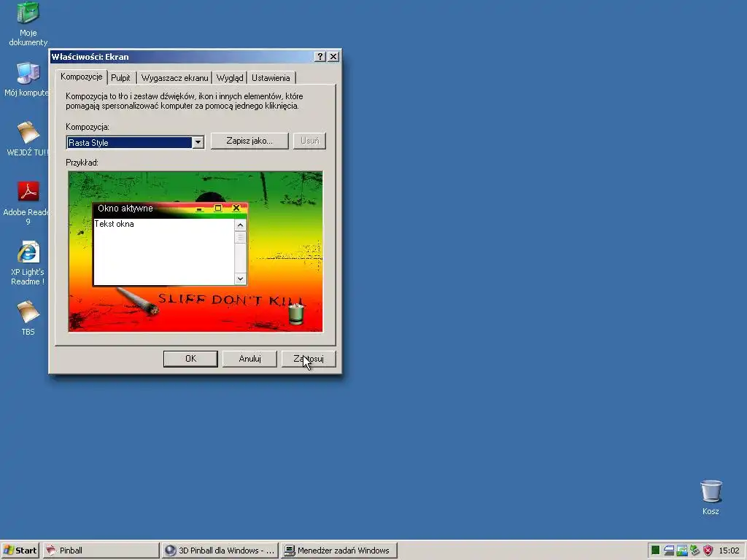Click the Tekst okna text in preview
Image resolution: width=747 pixels, height=560 pixels.
pyautogui.click(x=115, y=224)
